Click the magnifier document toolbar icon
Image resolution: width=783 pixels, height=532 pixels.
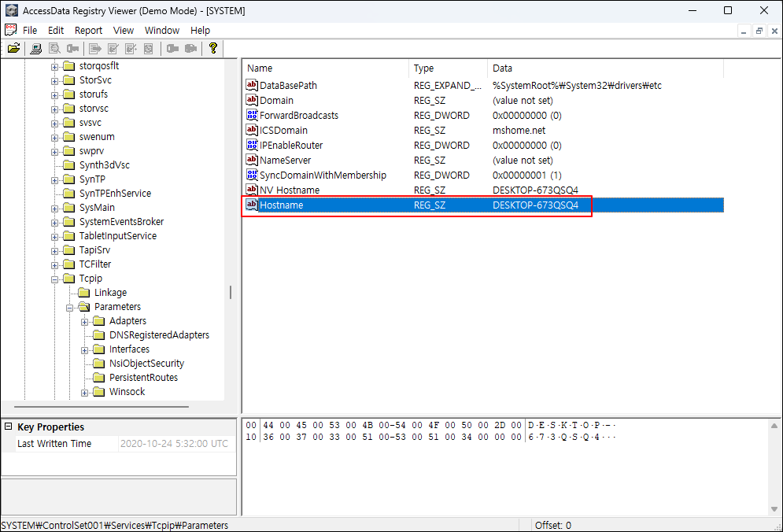click(54, 48)
